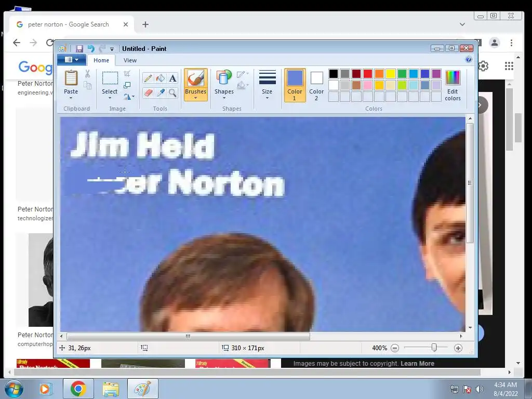Click the Paste clipboard icon
This screenshot has height=399, width=532.
pos(71,78)
